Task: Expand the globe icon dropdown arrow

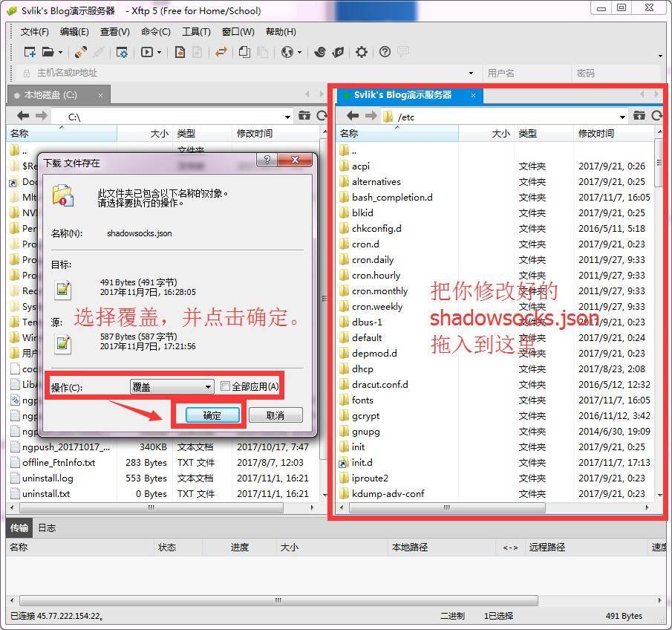Action: point(299,52)
